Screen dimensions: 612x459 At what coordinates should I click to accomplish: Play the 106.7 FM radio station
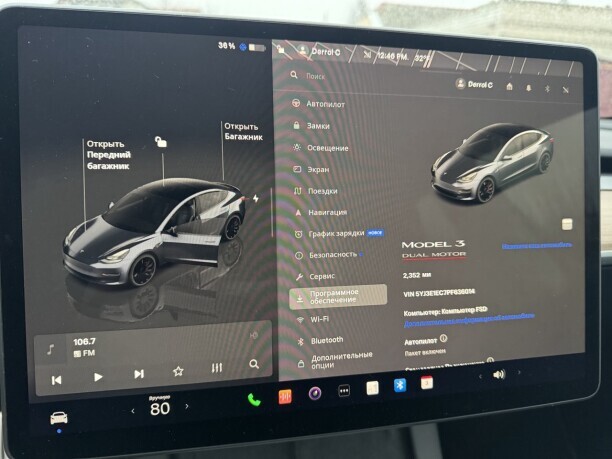98,377
